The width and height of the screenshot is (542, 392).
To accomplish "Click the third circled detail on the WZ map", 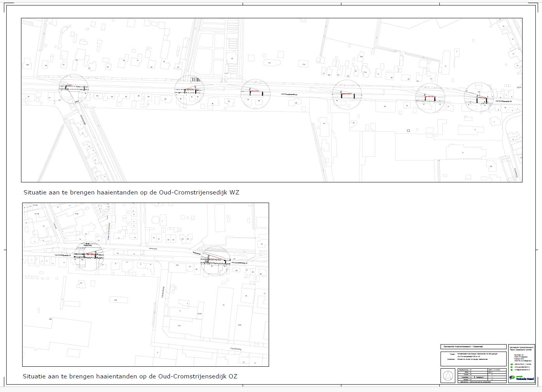I will tap(255, 94).
